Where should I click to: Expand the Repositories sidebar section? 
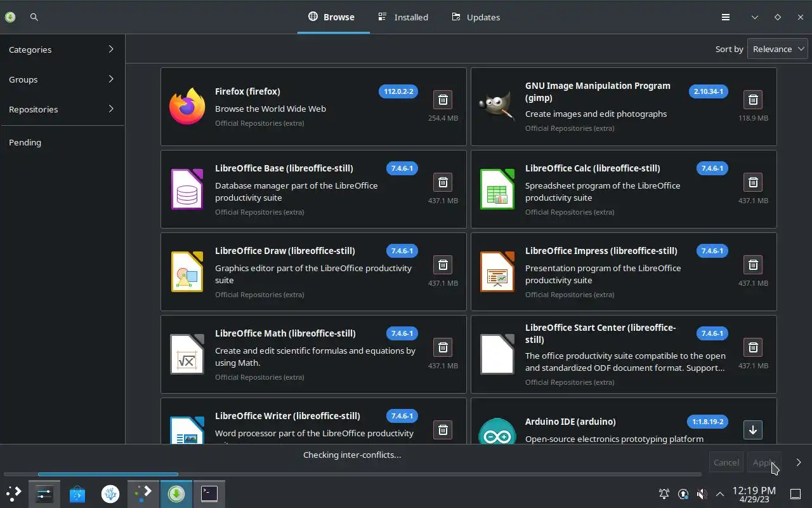(x=62, y=109)
